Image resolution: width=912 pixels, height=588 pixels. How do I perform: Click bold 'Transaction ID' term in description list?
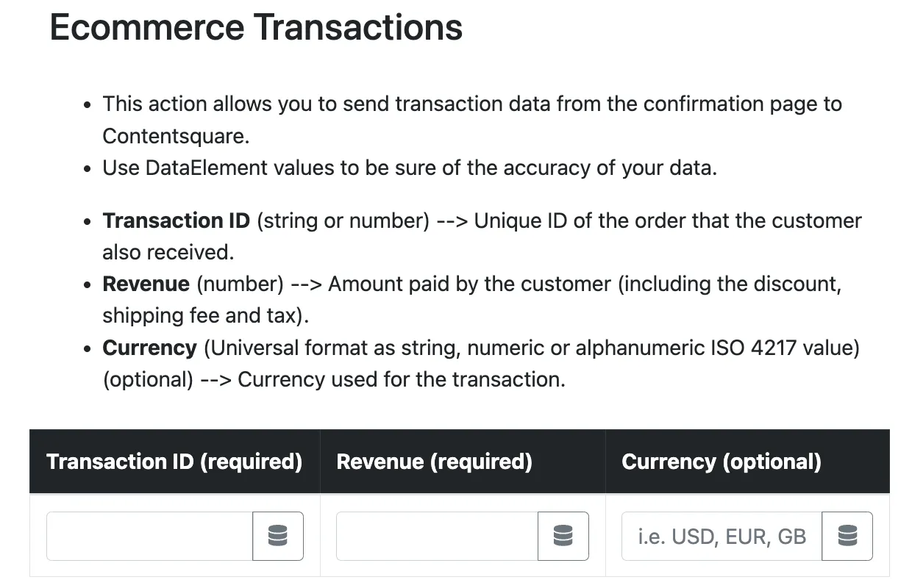pos(177,220)
